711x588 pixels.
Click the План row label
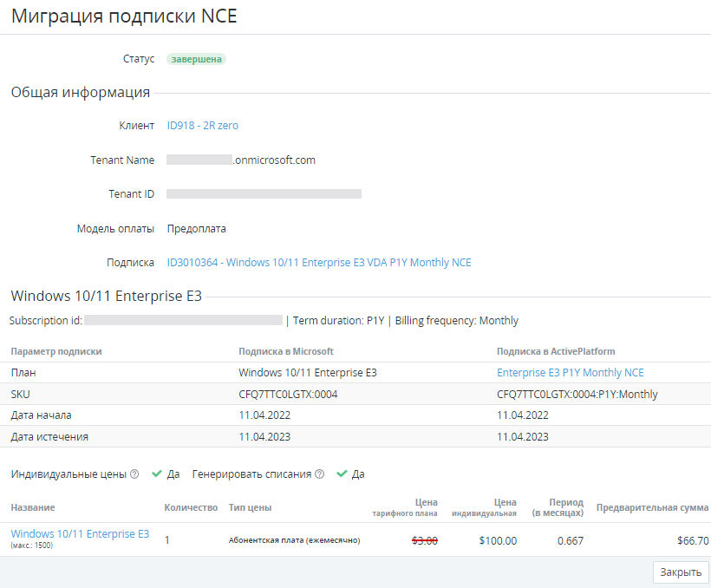(x=23, y=373)
